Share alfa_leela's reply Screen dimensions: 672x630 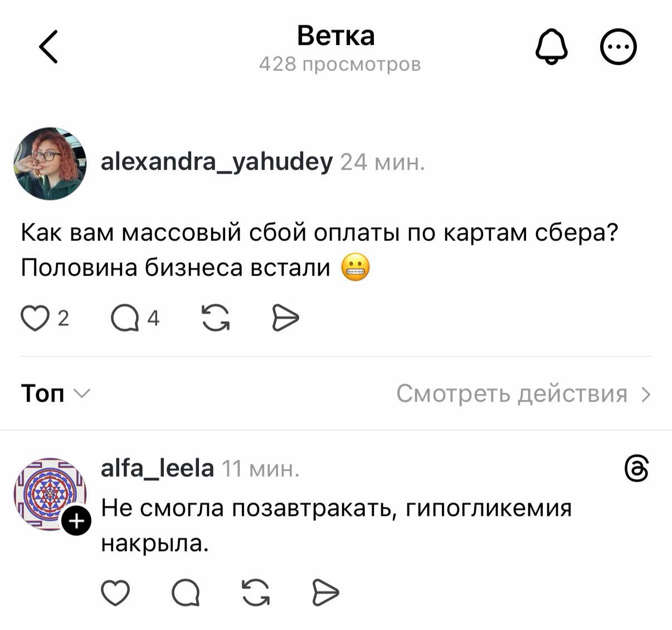[325, 592]
